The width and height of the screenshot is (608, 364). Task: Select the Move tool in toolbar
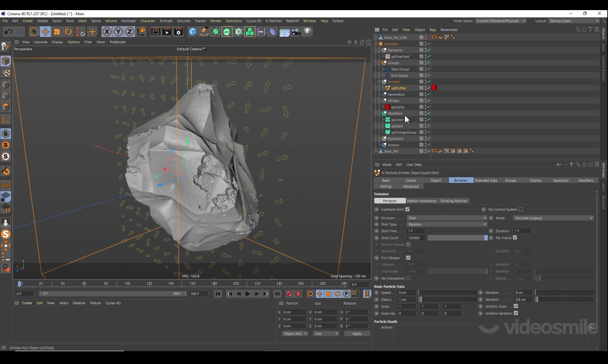[45, 32]
